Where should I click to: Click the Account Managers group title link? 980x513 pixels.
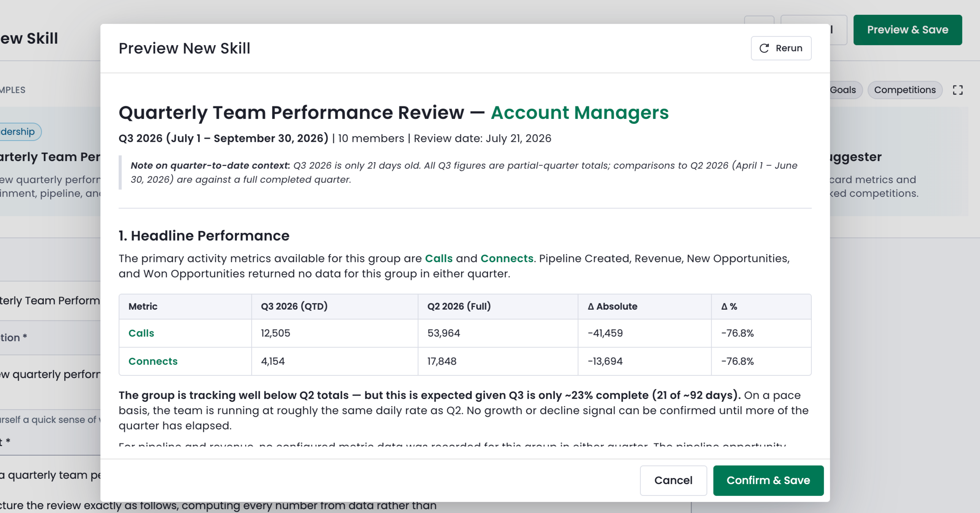tap(579, 112)
